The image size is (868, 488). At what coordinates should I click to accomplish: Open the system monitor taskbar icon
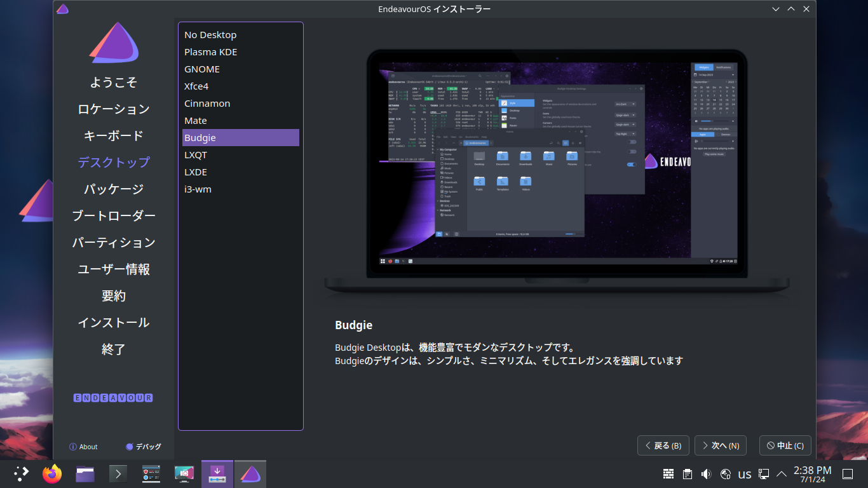151,473
